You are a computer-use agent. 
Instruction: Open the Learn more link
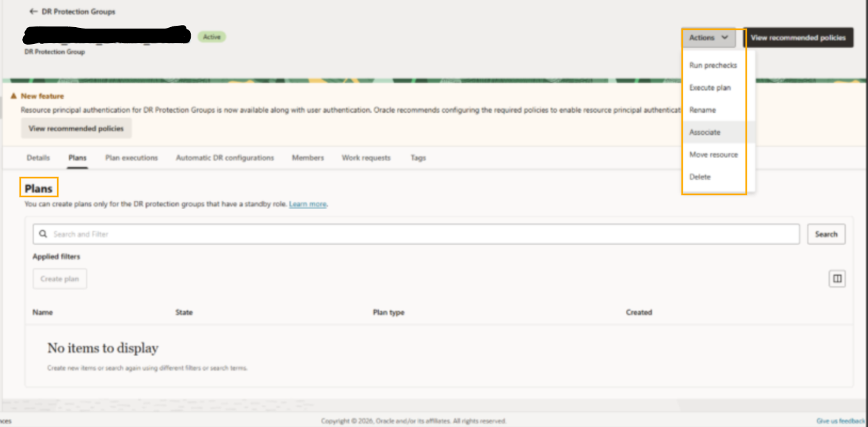(308, 204)
